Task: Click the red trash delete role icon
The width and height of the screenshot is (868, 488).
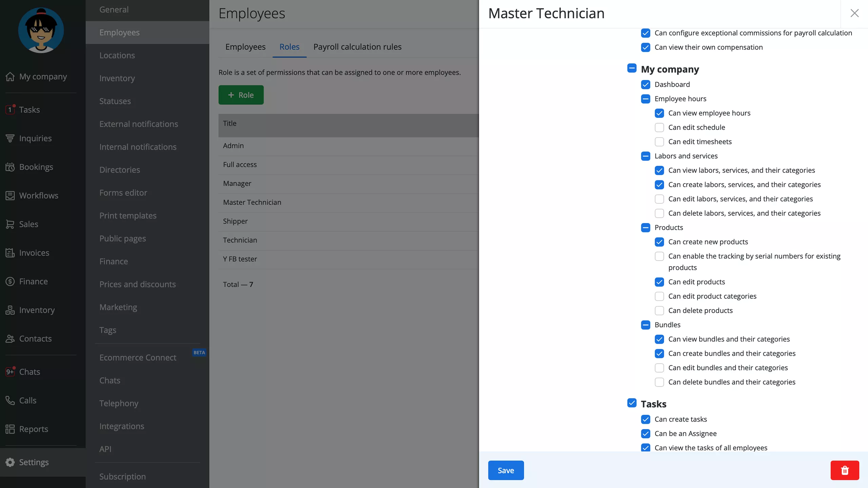Action: [844, 470]
